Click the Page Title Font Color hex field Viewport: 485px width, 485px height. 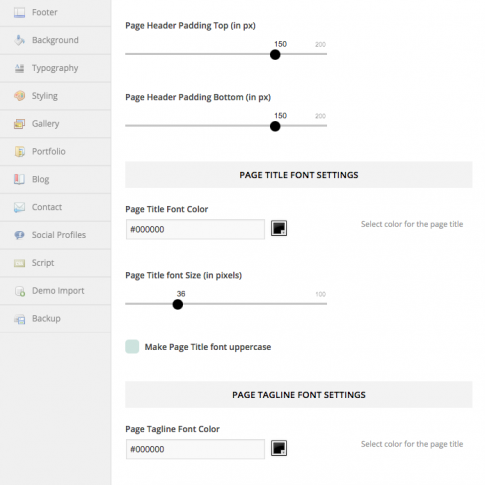(x=195, y=229)
